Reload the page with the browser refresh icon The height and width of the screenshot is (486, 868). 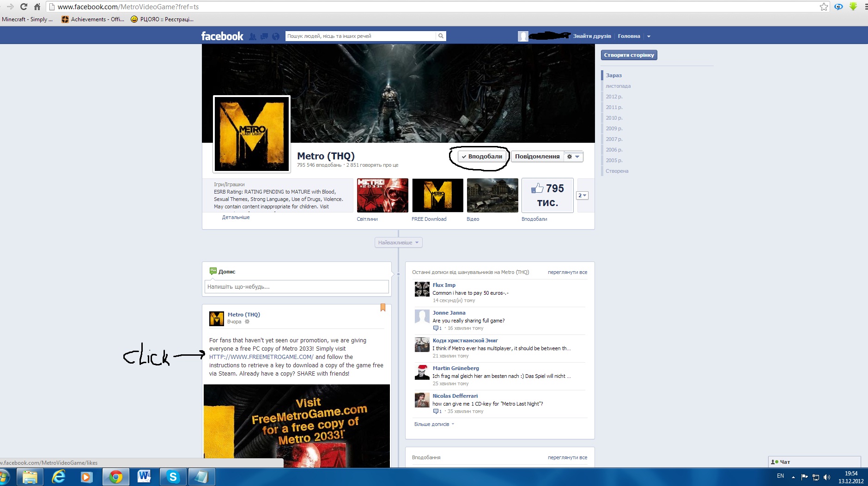click(24, 6)
